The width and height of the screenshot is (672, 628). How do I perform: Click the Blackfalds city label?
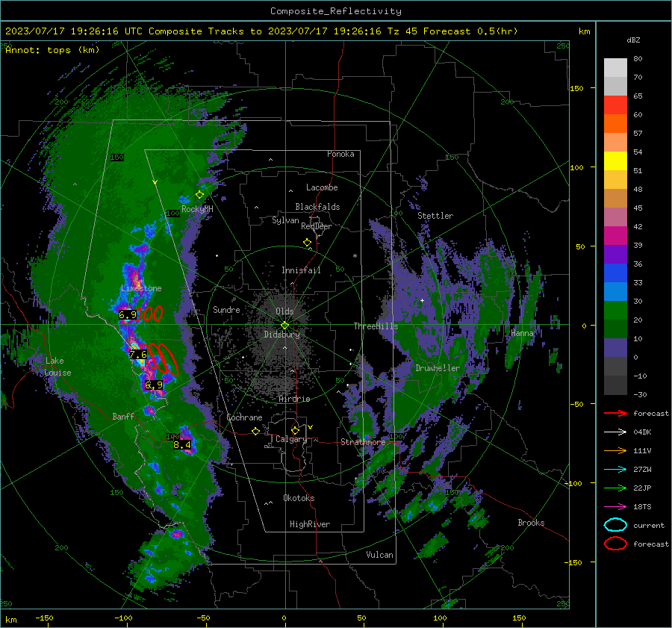317,207
